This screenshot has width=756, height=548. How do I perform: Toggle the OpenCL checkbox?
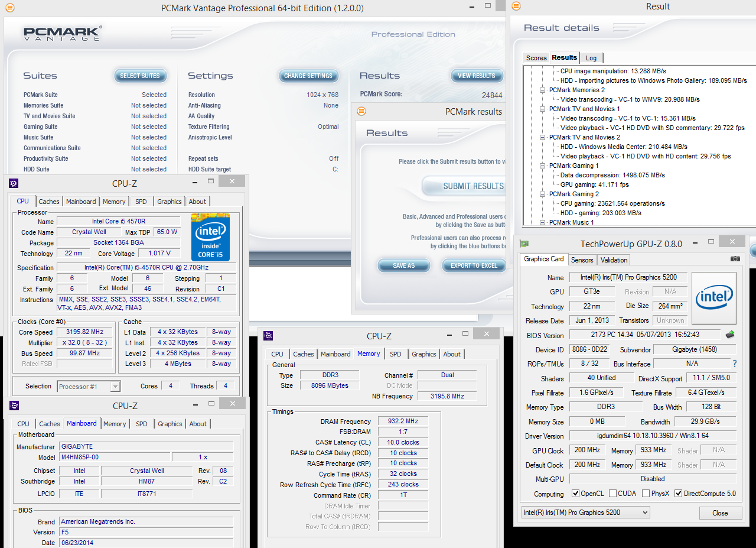pyautogui.click(x=576, y=494)
